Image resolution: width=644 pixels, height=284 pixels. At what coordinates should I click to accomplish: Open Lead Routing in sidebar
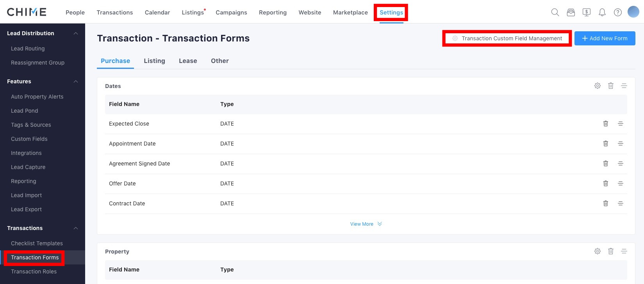coord(28,49)
